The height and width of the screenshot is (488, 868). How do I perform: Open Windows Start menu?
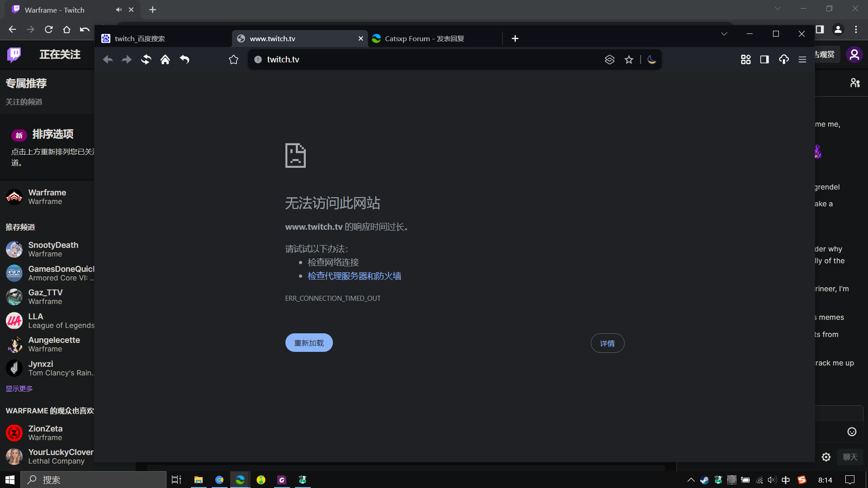(x=10, y=480)
